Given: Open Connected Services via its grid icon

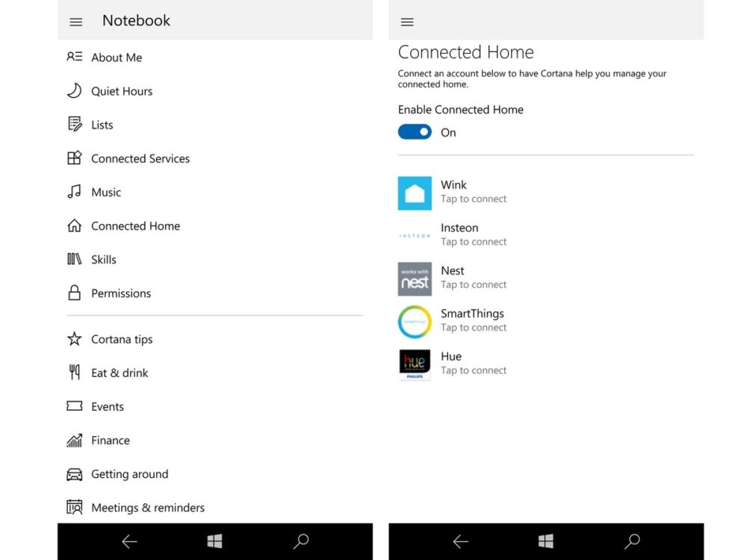Looking at the screenshot, I should [75, 158].
